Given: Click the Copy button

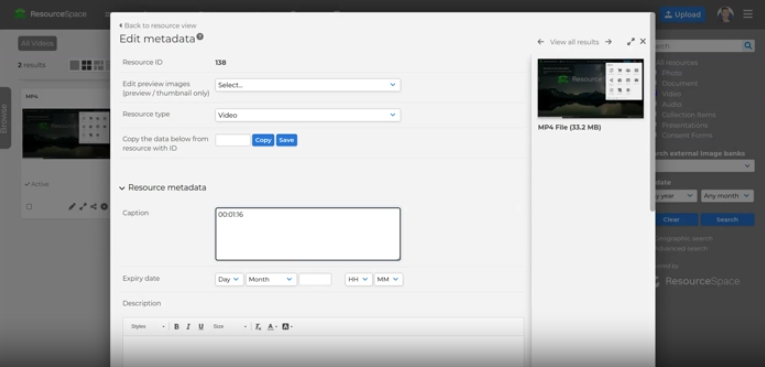Looking at the screenshot, I should click(263, 140).
